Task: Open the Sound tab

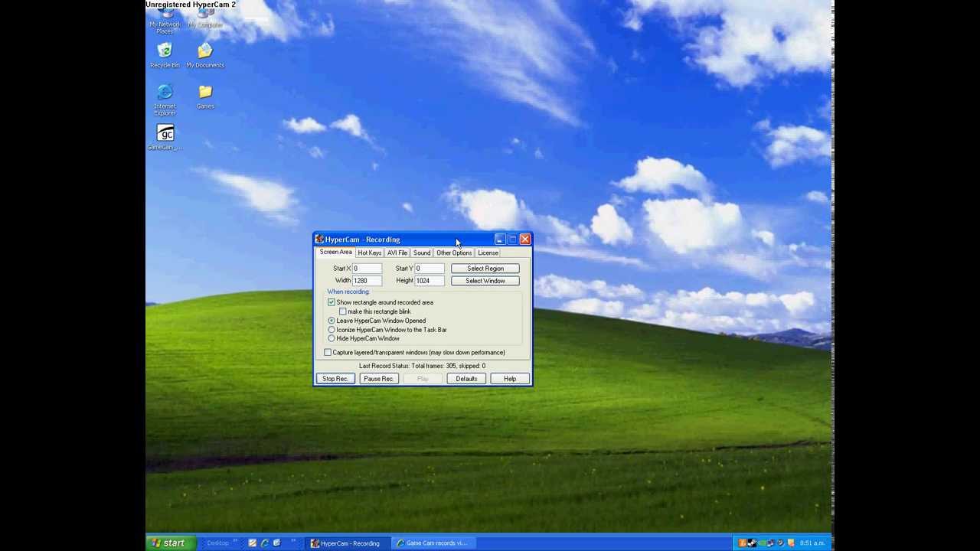Action: click(422, 253)
